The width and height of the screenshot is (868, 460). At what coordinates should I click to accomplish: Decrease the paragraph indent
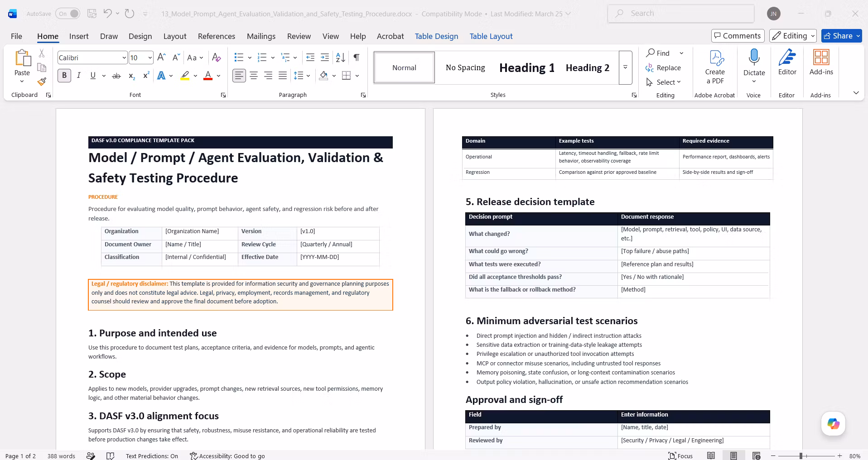tap(310, 57)
